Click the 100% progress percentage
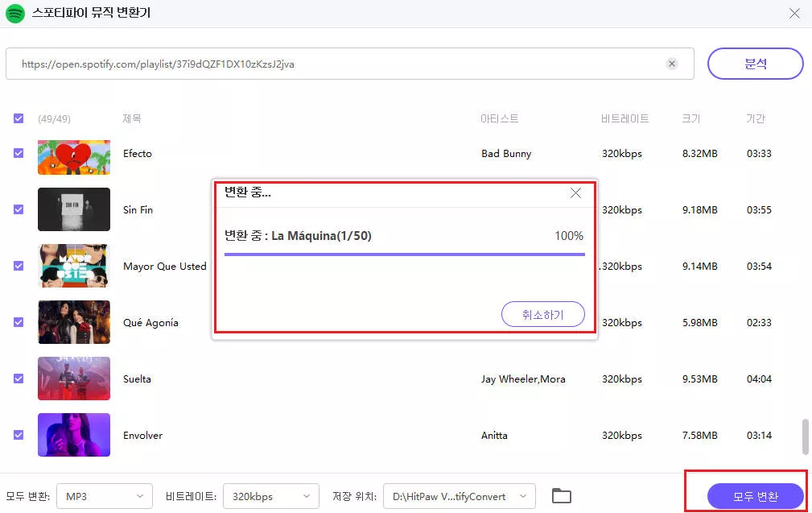Image resolution: width=812 pixels, height=513 pixels. click(569, 236)
